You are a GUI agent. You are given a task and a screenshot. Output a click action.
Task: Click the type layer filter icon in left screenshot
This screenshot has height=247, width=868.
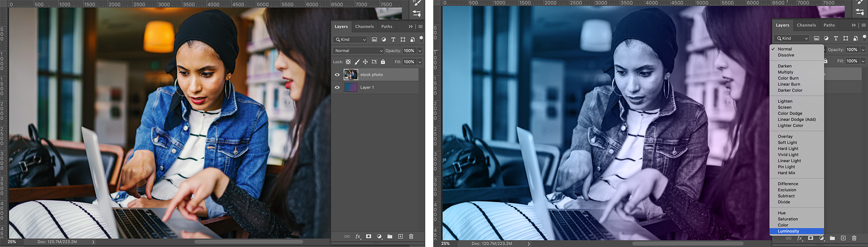click(393, 40)
